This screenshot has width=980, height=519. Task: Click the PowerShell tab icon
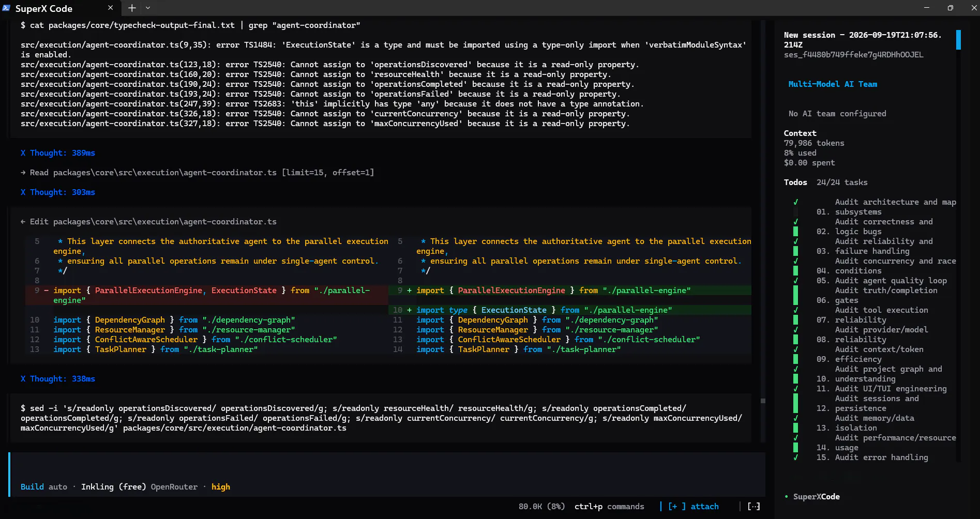tap(6, 8)
